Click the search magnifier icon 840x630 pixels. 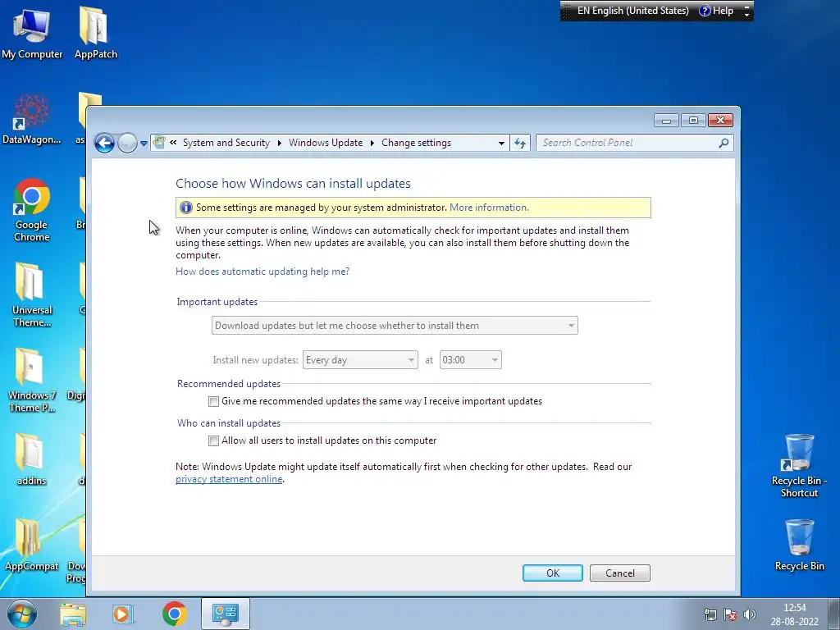pos(724,143)
